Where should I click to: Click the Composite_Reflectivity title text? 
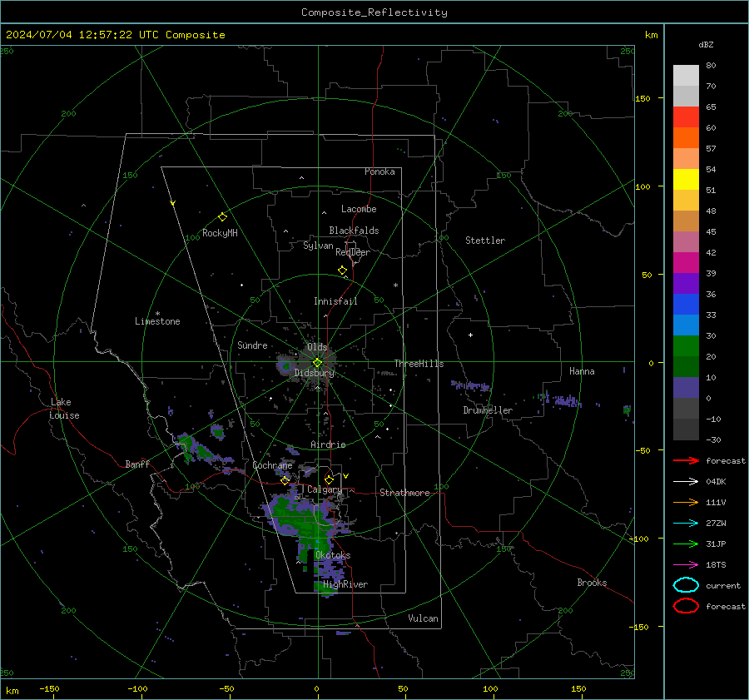coord(374,12)
